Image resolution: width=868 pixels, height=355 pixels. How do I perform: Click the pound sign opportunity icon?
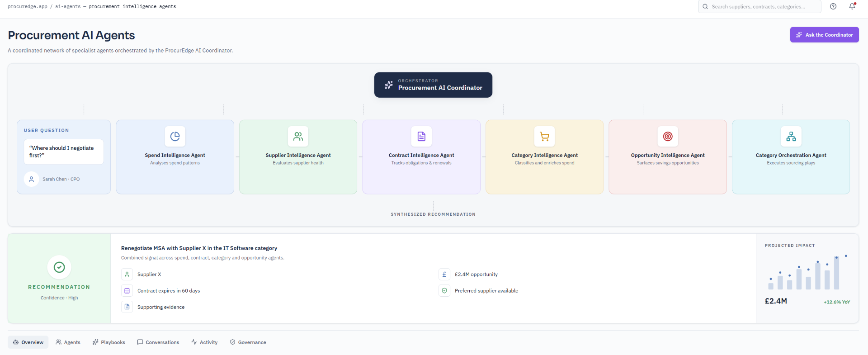click(x=444, y=274)
